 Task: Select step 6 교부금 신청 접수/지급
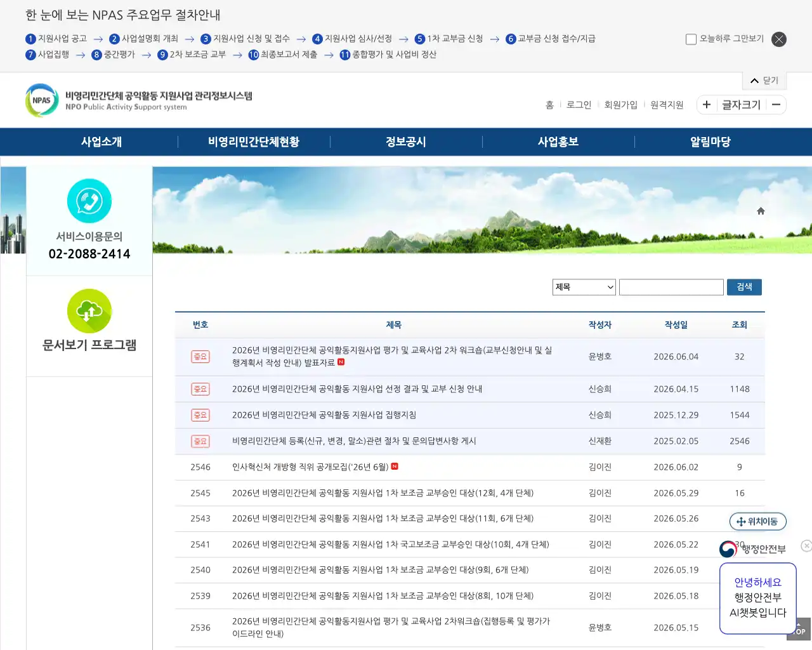[551, 39]
